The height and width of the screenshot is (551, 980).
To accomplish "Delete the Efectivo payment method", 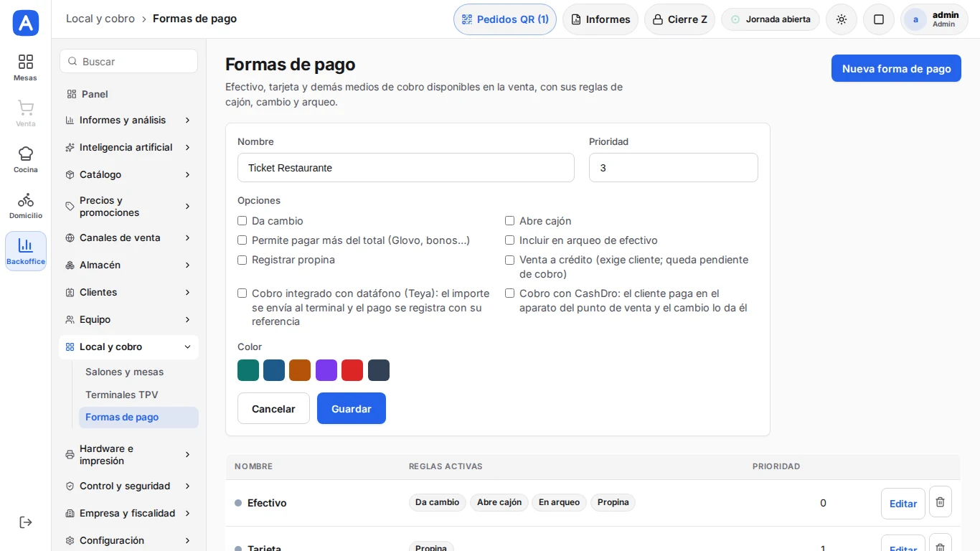I will pyautogui.click(x=941, y=502).
